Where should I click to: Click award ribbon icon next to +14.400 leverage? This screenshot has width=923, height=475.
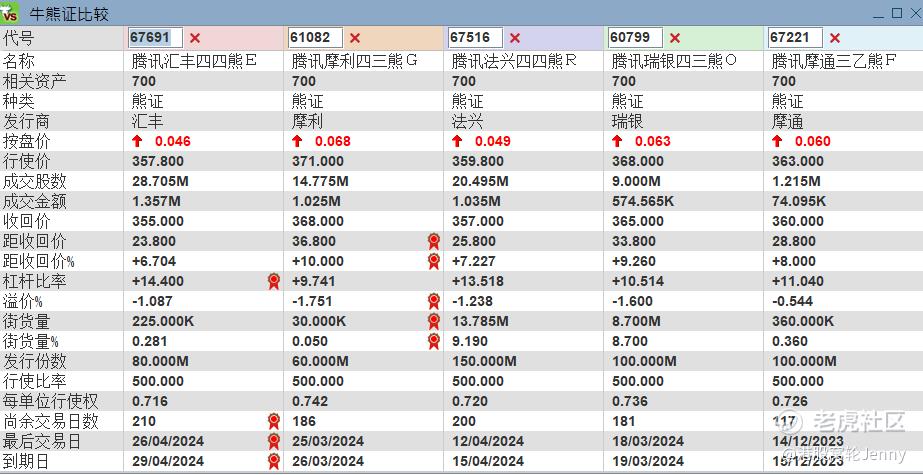tap(274, 281)
